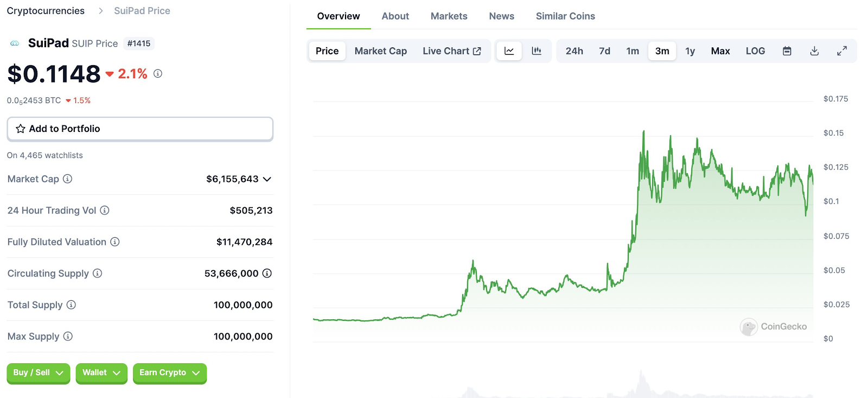Click the $505,213 trading volume value
868x398 pixels.
(251, 210)
